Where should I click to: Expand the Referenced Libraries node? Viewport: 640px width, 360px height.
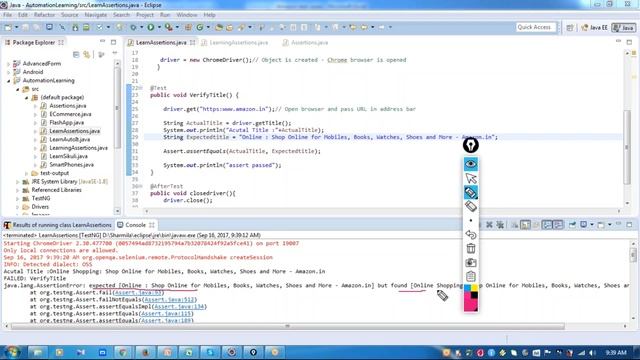[x=18, y=190]
